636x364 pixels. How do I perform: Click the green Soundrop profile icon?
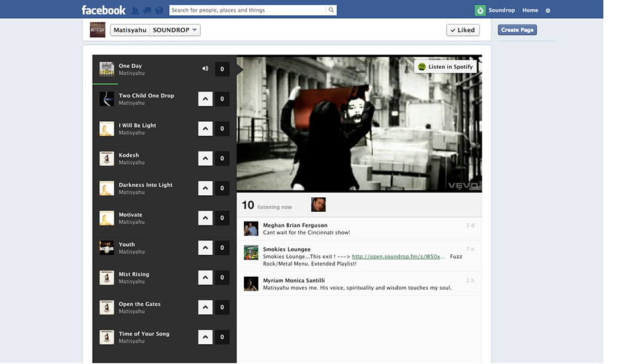click(480, 11)
